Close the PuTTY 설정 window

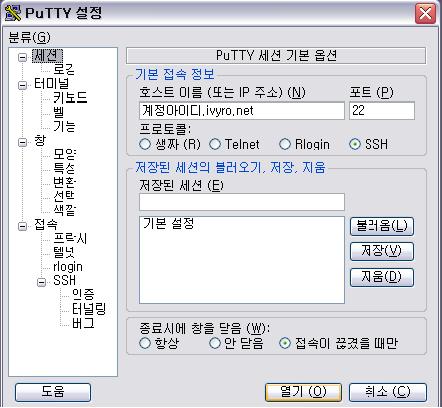[425, 14]
